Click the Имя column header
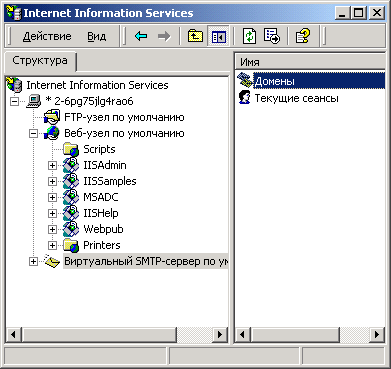Image resolution: width=391 pixels, height=369 pixels. click(310, 62)
